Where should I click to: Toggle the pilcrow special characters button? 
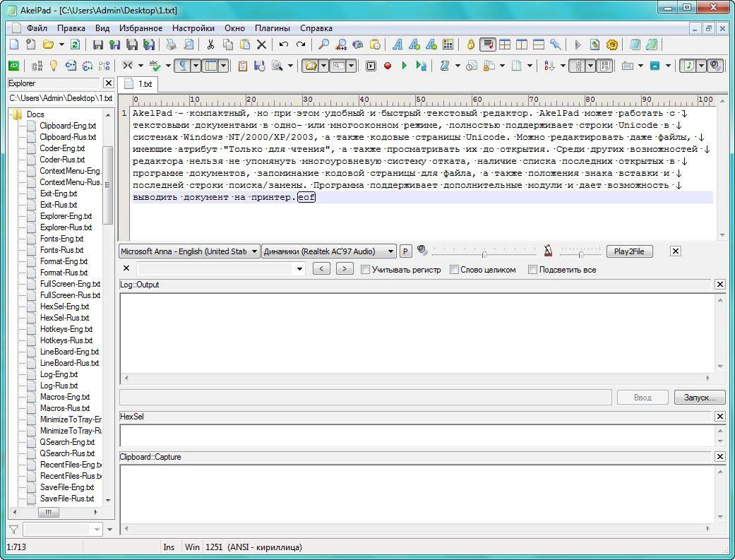[x=183, y=66]
